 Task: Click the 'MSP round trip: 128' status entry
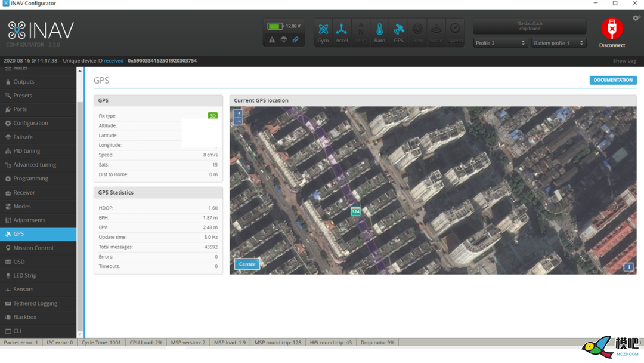click(278, 343)
